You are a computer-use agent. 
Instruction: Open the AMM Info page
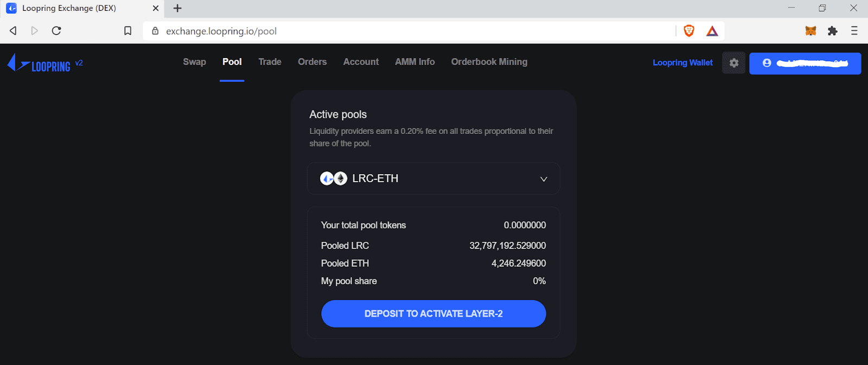click(x=414, y=62)
